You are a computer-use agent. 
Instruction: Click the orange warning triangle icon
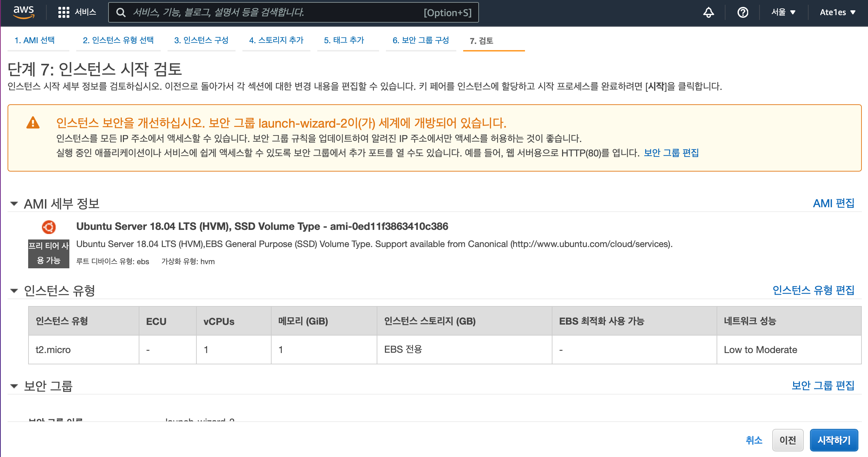click(x=33, y=123)
